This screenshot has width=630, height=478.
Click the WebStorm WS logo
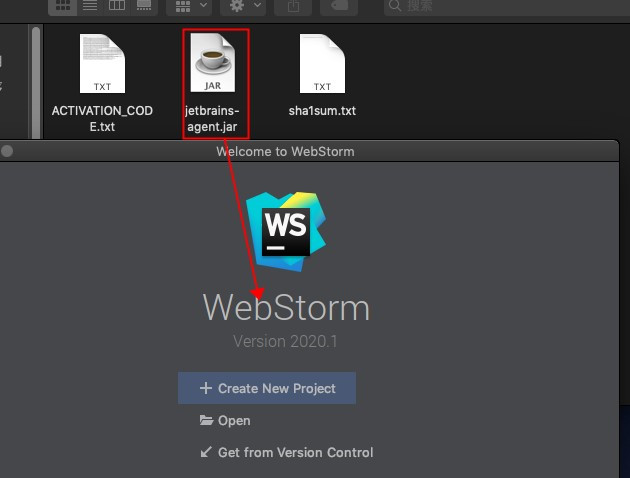coord(286,231)
